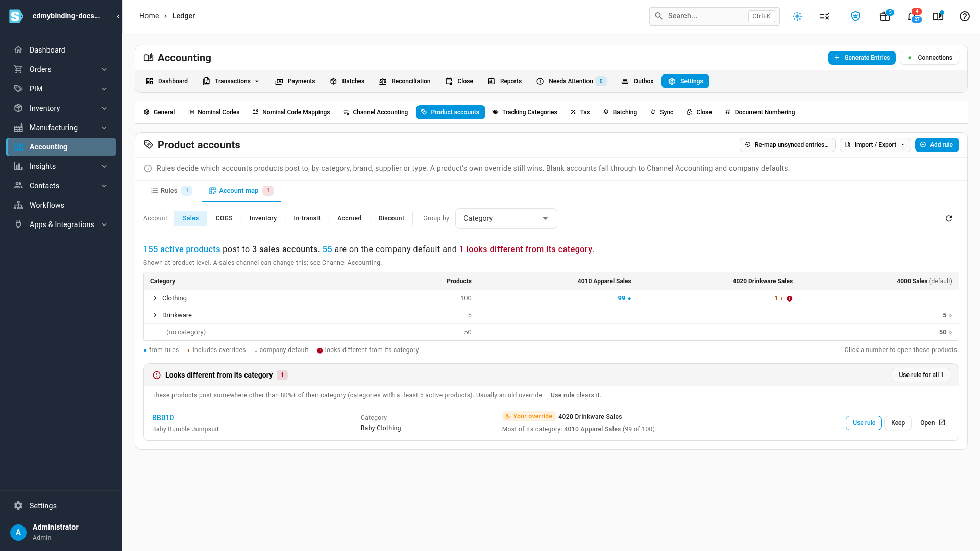Open the Transactions dropdown menu
980x551 pixels.
click(231, 81)
